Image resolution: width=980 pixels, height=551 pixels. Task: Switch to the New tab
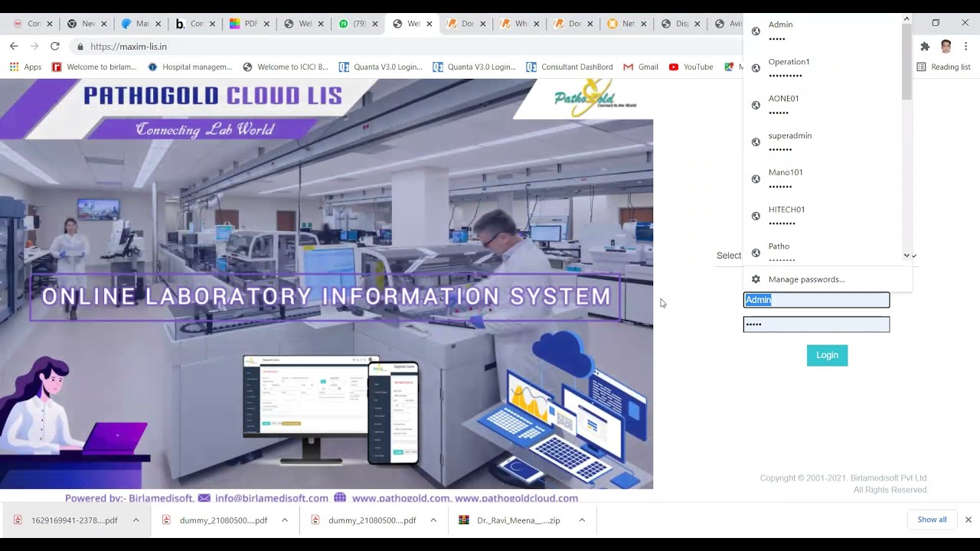(88, 24)
